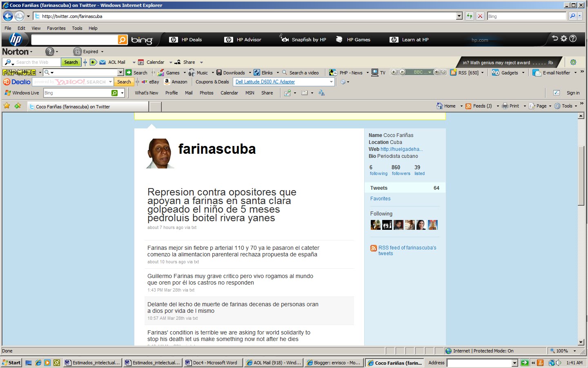588x368 pixels.
Task: Open the huelgadeha web link
Action: coord(401,149)
